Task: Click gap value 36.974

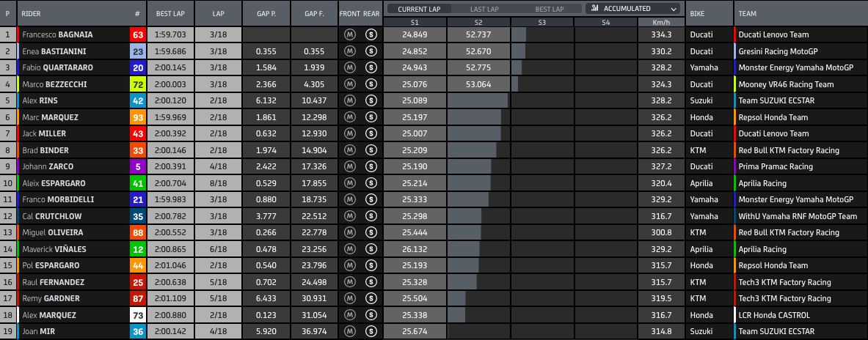Action: [x=315, y=332]
